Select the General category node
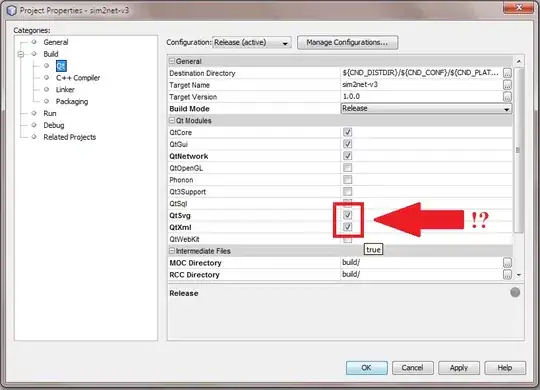540x390 pixels. click(x=55, y=42)
